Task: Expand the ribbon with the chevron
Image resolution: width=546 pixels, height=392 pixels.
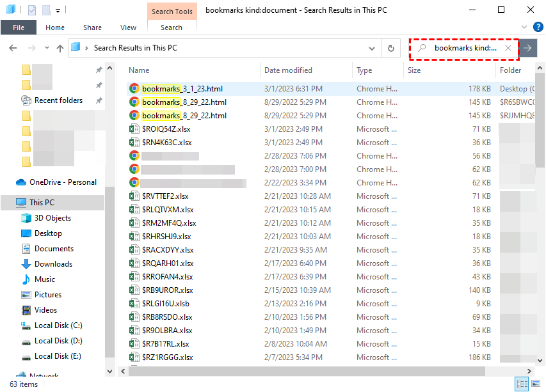Action: click(x=524, y=27)
